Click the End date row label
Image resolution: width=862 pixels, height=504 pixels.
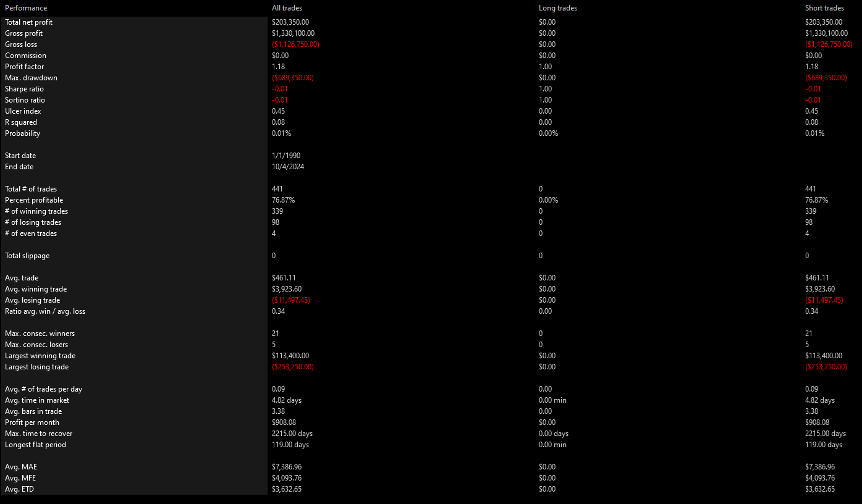click(x=19, y=167)
